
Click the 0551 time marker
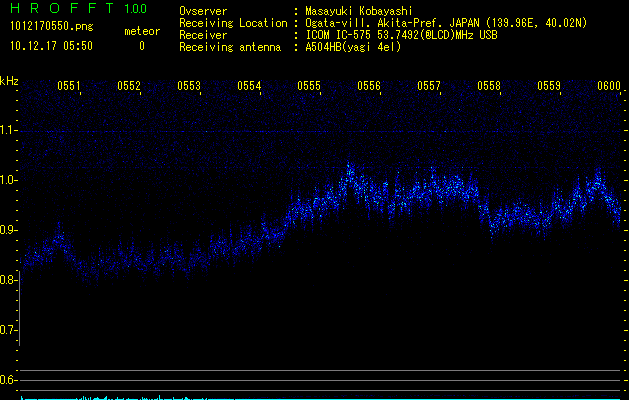tap(69, 87)
